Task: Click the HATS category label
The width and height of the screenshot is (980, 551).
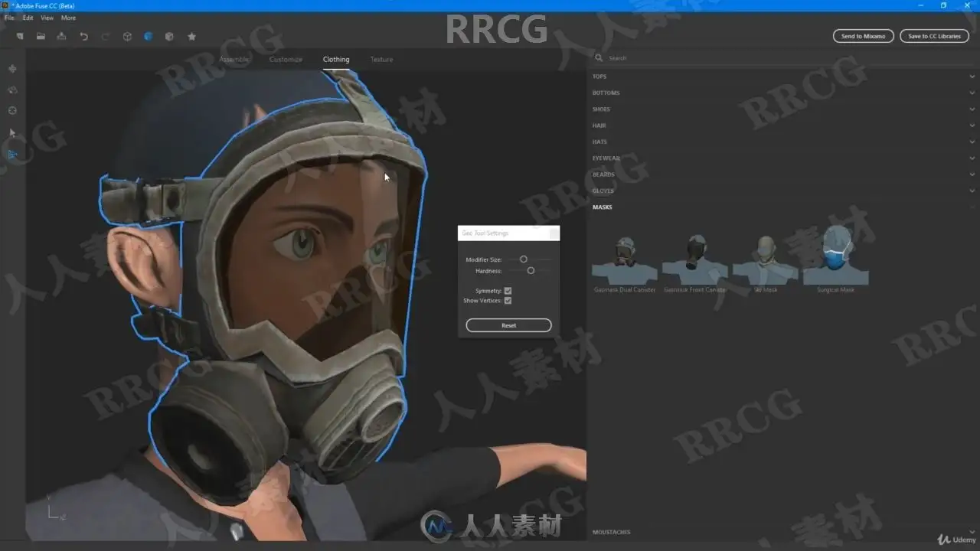Action: (599, 142)
